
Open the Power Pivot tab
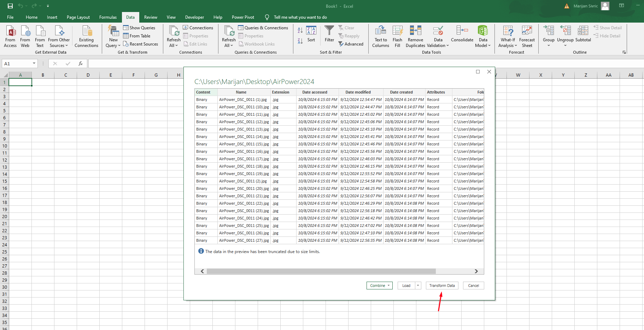point(243,17)
